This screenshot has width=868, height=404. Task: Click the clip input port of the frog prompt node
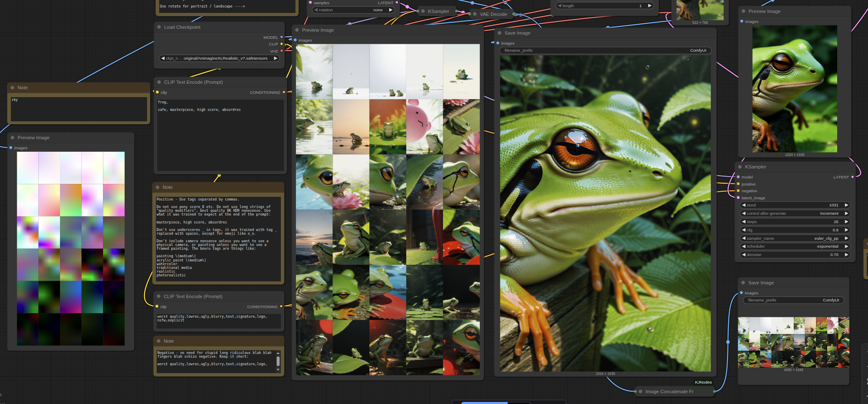click(x=157, y=92)
